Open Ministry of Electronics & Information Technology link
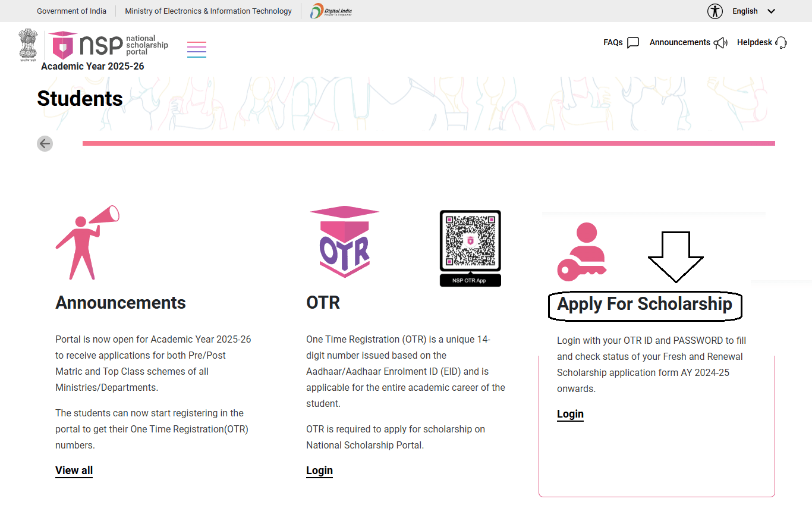The height and width of the screenshot is (505, 812). point(208,11)
